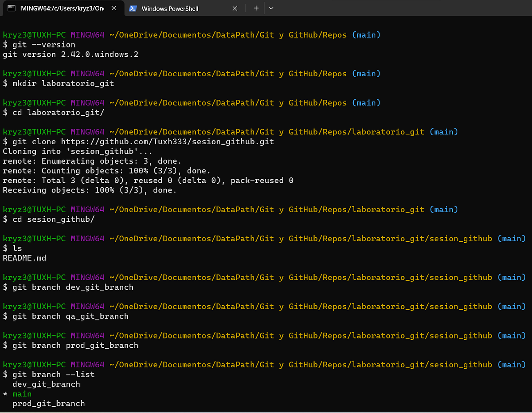Image resolution: width=532 pixels, height=413 pixels.
Task: Click the README.md filename output
Action: 23,258
